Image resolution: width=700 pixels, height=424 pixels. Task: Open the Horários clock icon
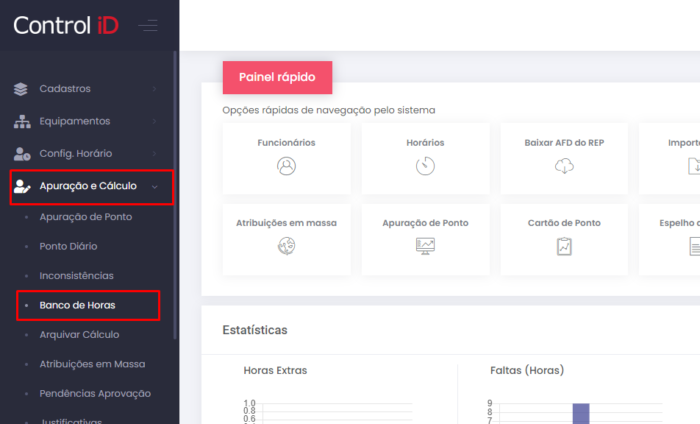[425, 167]
